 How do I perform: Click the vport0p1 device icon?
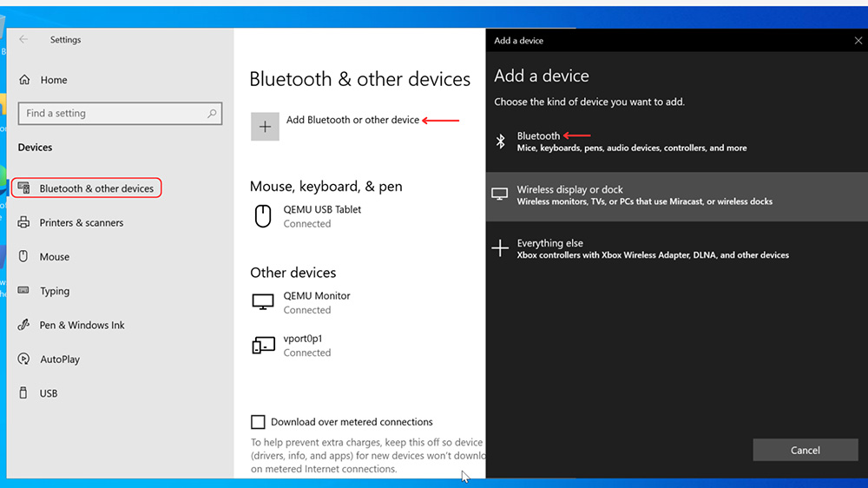(264, 345)
